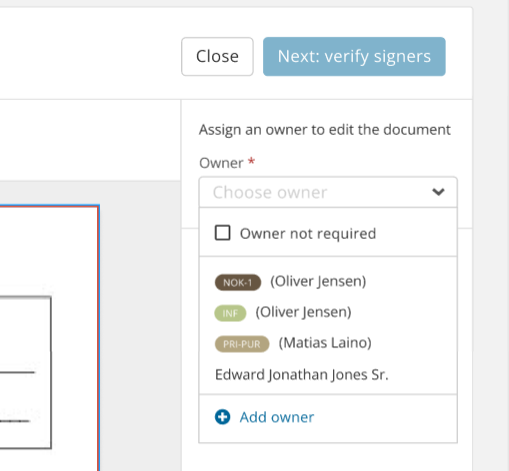Click the tan PRI-PUR role badge
This screenshot has height=471, width=509.
click(242, 344)
